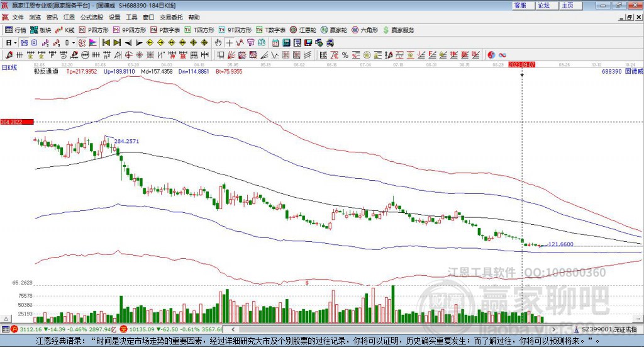This screenshot has width=644, height=347.
Task: Jump to last bar icon
Action: (x=117, y=43)
